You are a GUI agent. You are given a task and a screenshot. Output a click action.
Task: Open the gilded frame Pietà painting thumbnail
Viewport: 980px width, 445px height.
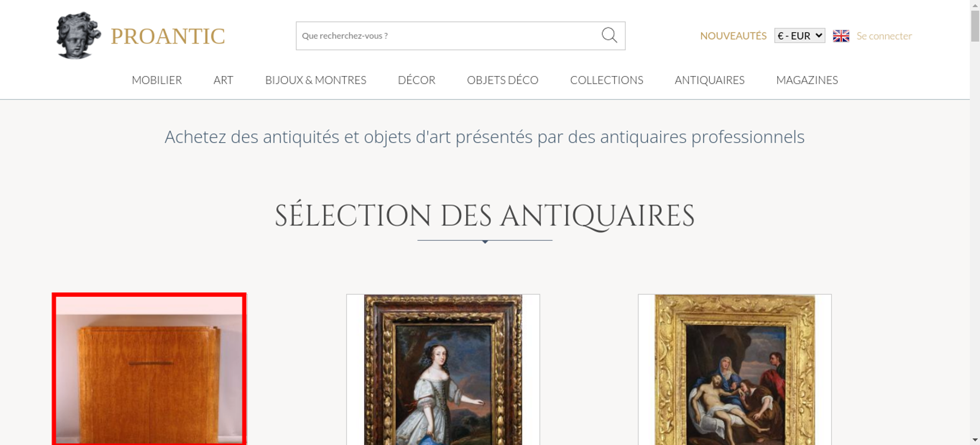coord(735,370)
